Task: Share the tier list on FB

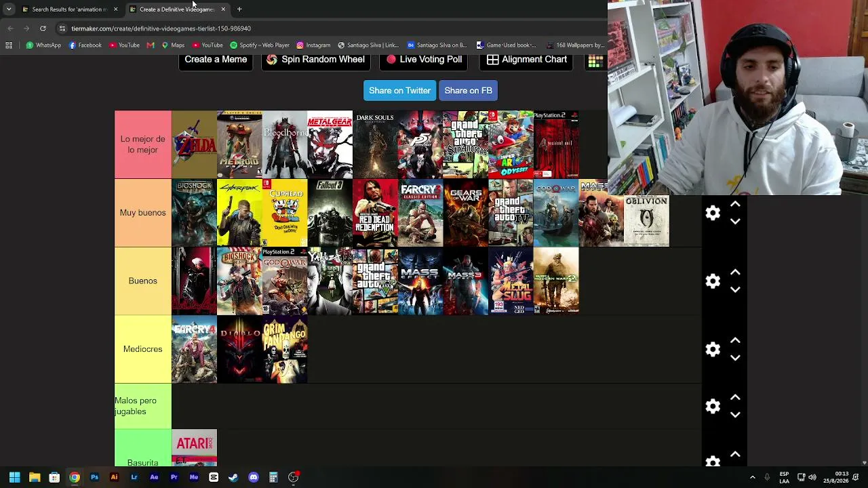Action: pos(468,91)
